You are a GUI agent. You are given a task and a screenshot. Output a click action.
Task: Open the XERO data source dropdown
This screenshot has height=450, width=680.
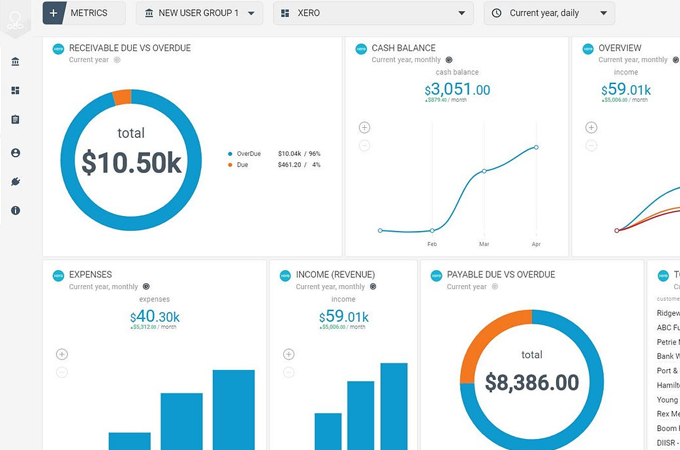[x=373, y=14]
